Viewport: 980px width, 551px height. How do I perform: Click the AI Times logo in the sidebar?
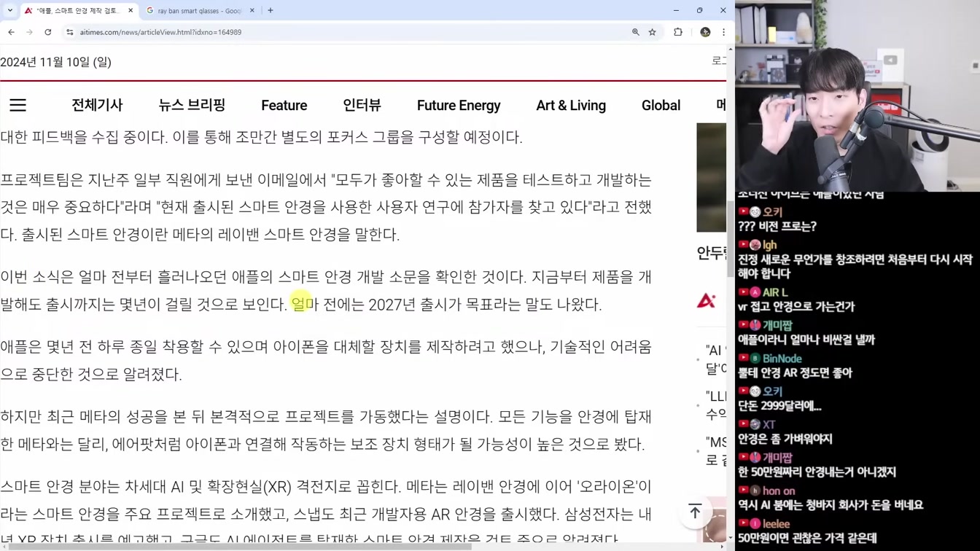[706, 300]
